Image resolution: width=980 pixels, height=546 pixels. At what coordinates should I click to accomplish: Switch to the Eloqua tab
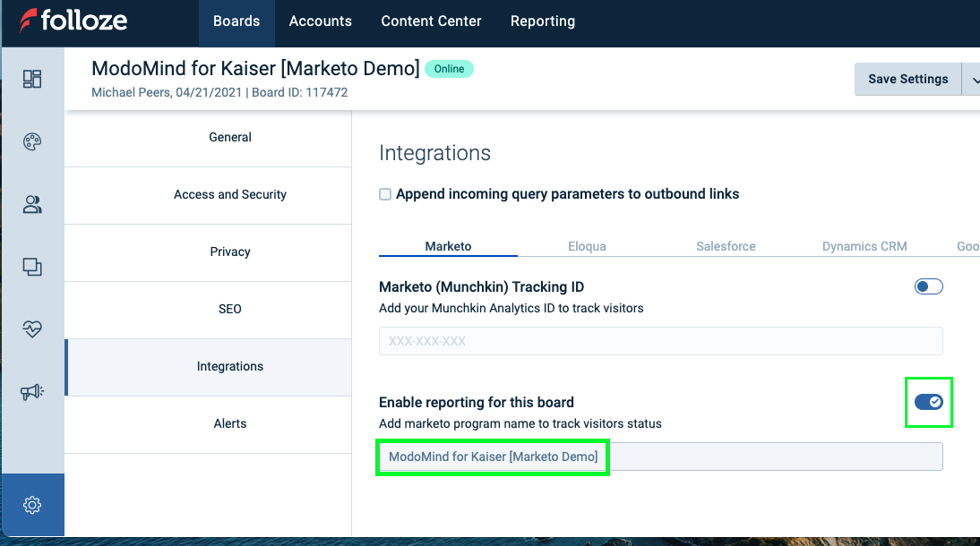587,246
